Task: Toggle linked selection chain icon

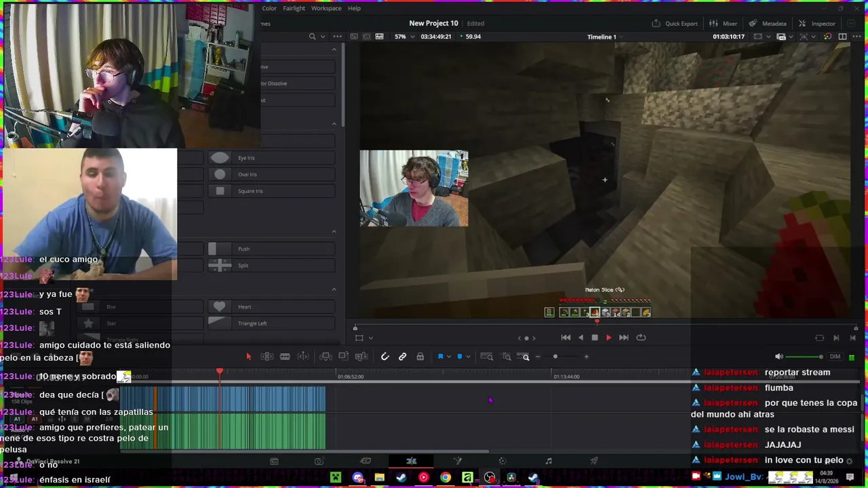Action: click(402, 357)
